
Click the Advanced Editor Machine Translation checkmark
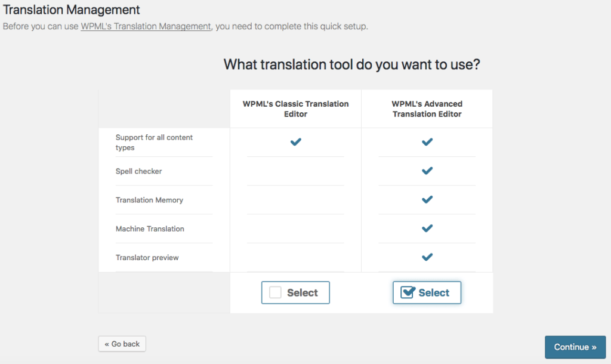pyautogui.click(x=427, y=229)
